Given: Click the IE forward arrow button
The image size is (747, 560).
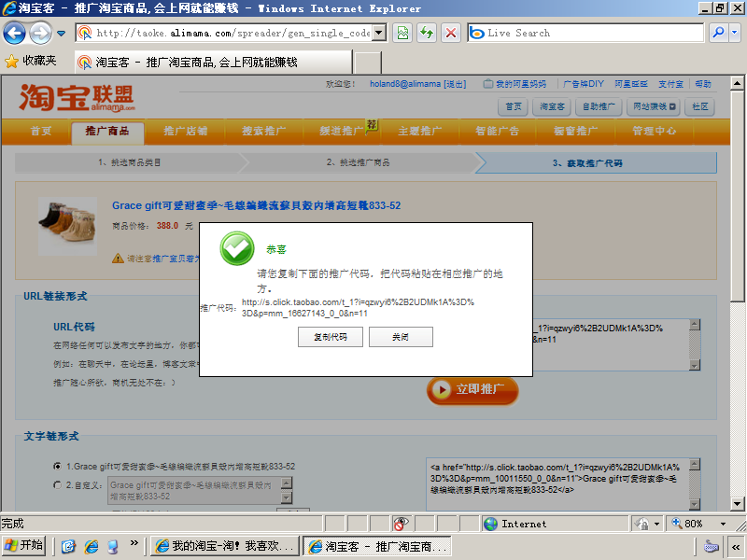Looking at the screenshot, I should [40, 34].
